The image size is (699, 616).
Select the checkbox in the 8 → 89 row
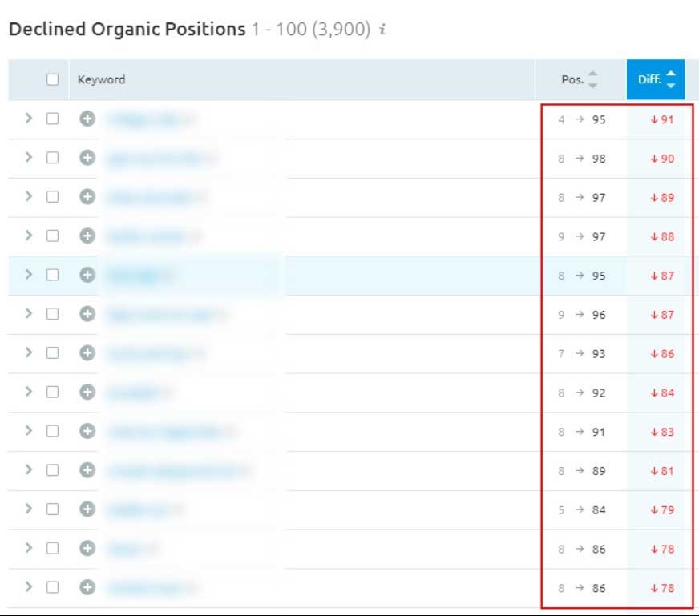(x=53, y=470)
